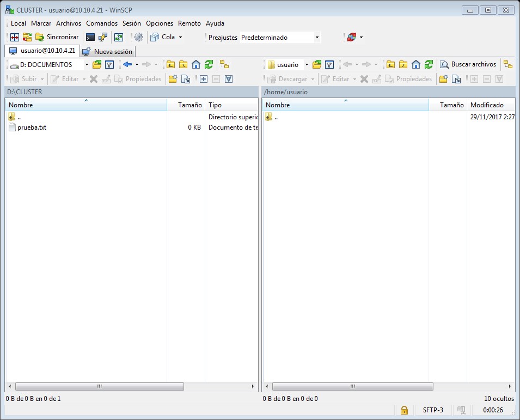Click the SFTP-3 protocol status indicator

pos(433,410)
